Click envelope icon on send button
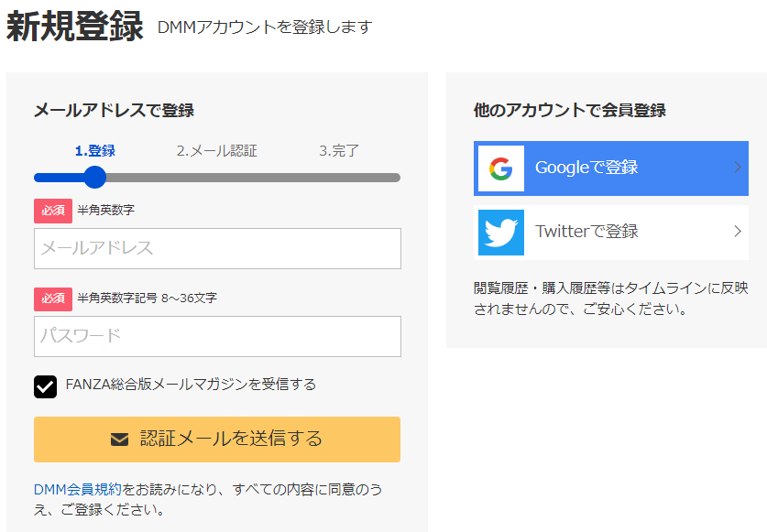Image resolution: width=767 pixels, height=532 pixels. coord(119,440)
